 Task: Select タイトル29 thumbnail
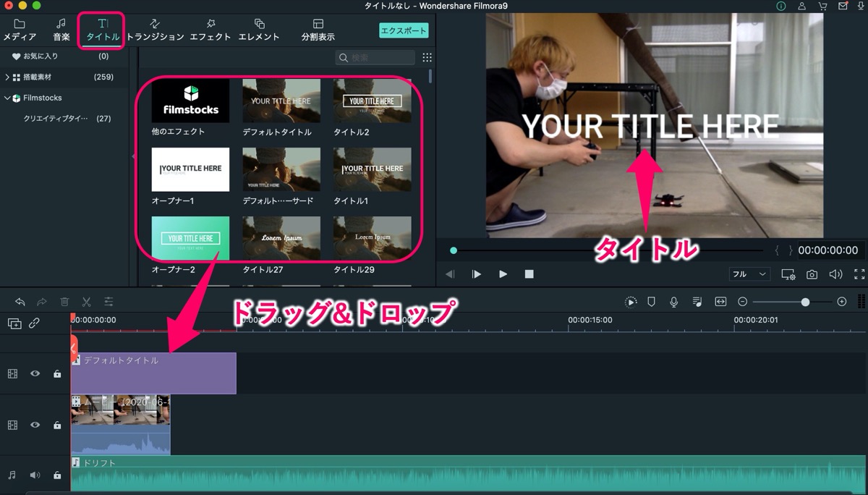(x=373, y=238)
